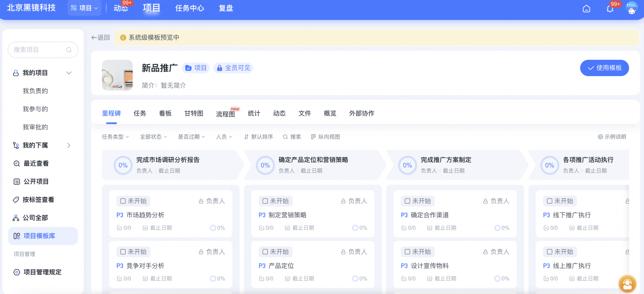Open the 全部状态 filter dropdown
This screenshot has width=644, height=294.
coord(153,137)
